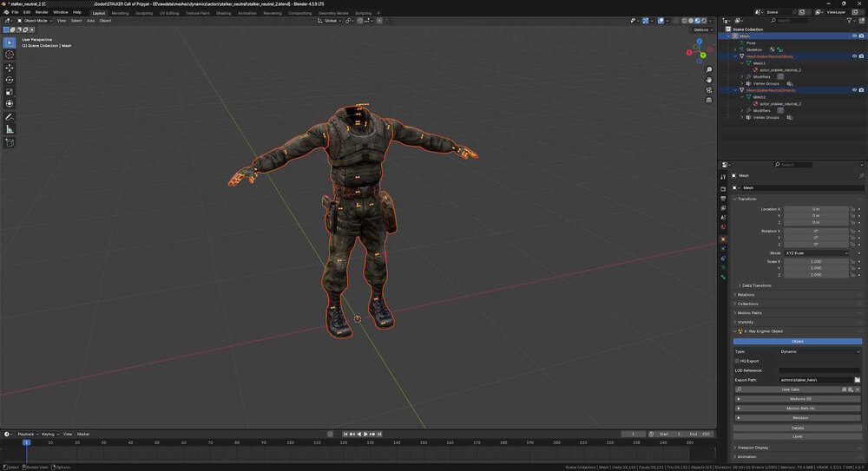
Task: Select the Move tool
Action: [x=10, y=68]
